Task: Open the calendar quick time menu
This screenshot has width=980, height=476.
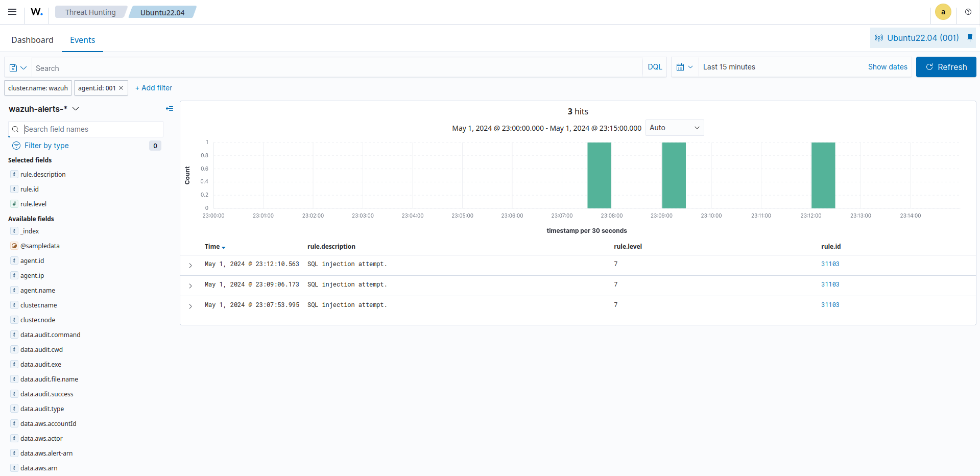Action: [x=684, y=67]
